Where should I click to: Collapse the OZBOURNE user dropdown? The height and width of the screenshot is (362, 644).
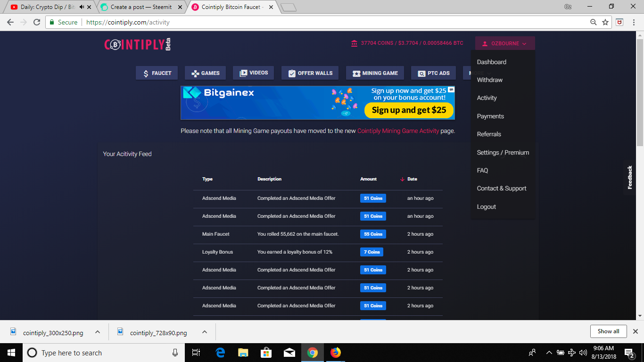pos(505,43)
